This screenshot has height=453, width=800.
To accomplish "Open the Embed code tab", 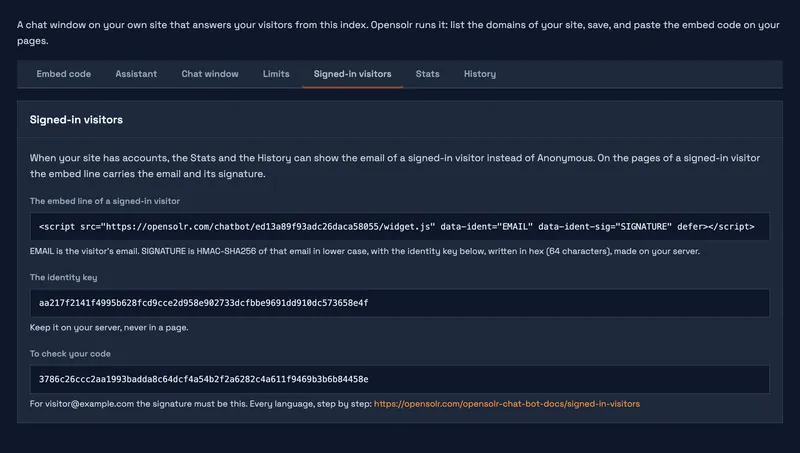I will [x=64, y=74].
